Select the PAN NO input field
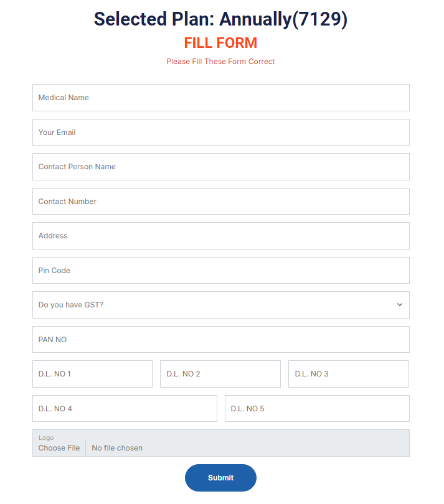444x504 pixels. tap(220, 340)
